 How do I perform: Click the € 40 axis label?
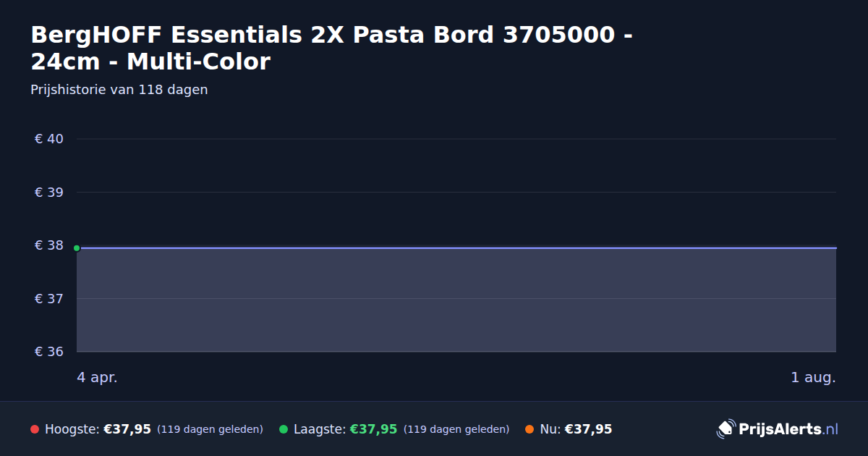pyautogui.click(x=49, y=139)
